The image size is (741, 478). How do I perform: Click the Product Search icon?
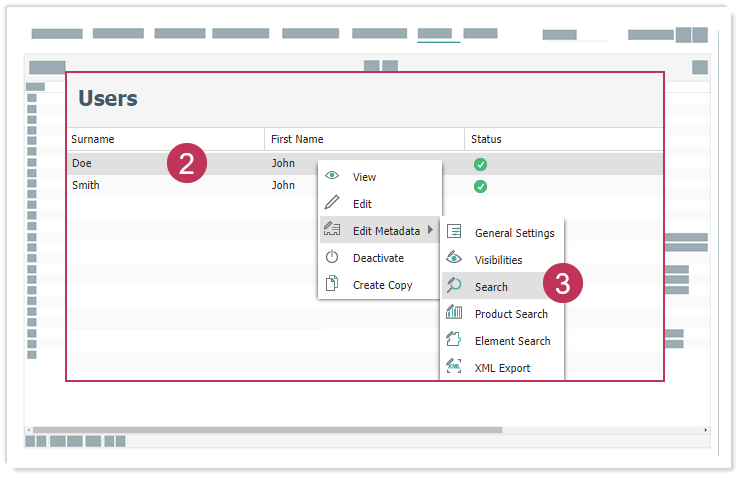(x=454, y=313)
